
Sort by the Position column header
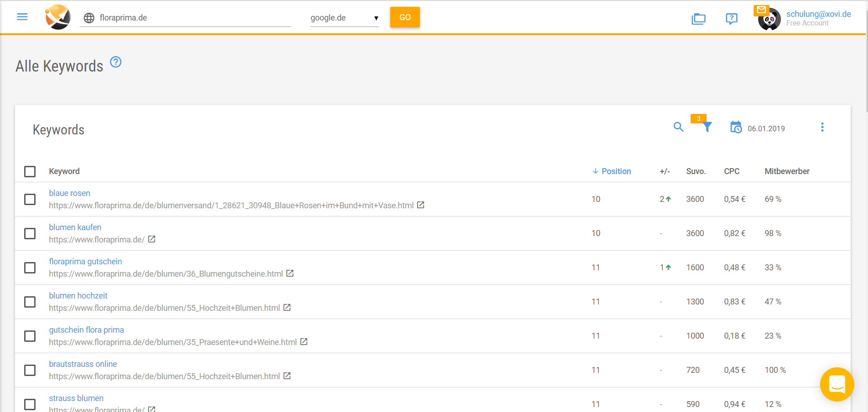[611, 171]
